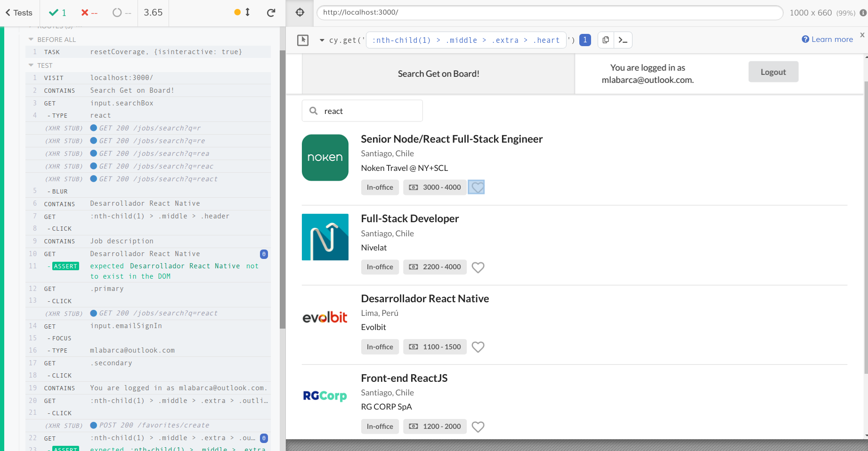Click the Logout button
868x451 pixels.
pyautogui.click(x=773, y=72)
